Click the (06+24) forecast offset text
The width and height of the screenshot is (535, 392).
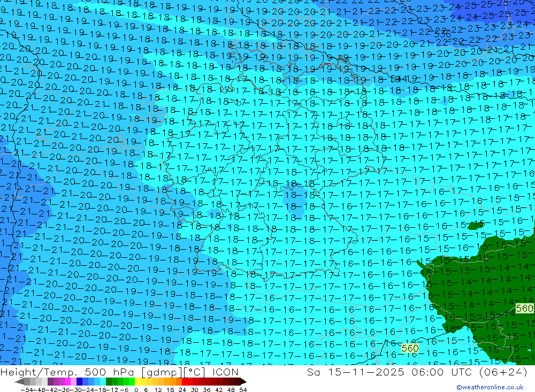pyautogui.click(x=503, y=372)
